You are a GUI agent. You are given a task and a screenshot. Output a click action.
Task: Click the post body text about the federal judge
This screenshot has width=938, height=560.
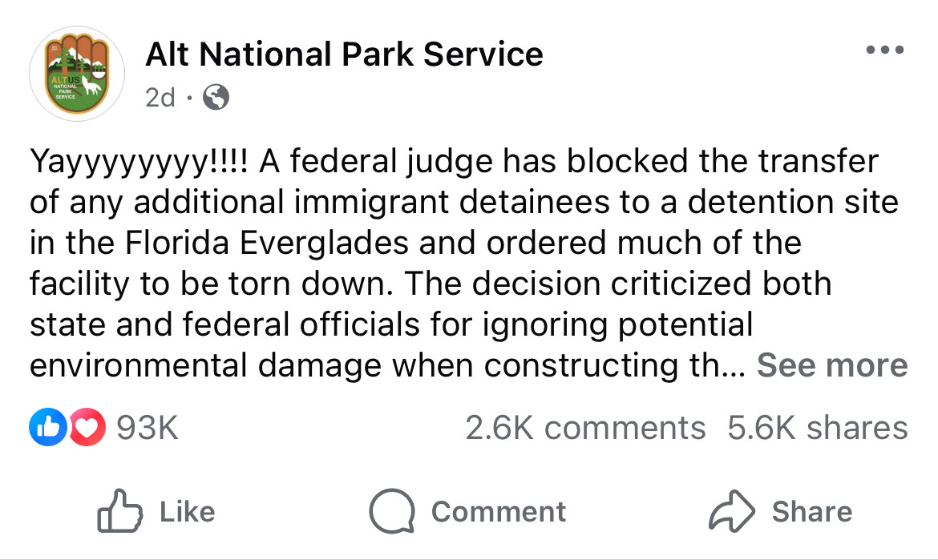tap(468, 263)
